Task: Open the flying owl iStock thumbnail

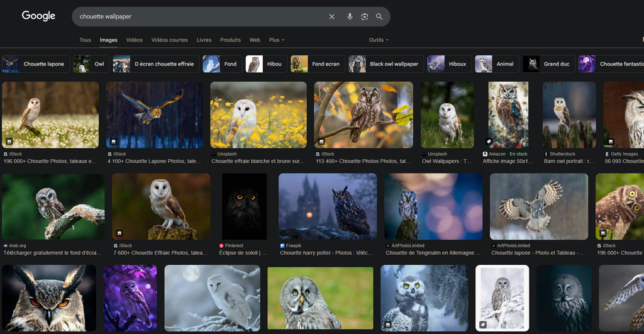Action: pos(154,114)
